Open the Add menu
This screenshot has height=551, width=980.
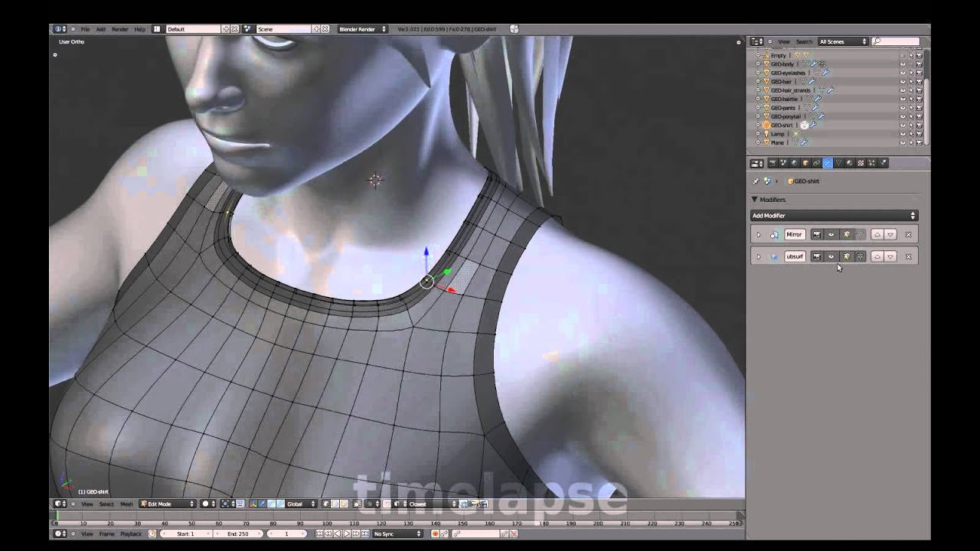(x=100, y=29)
